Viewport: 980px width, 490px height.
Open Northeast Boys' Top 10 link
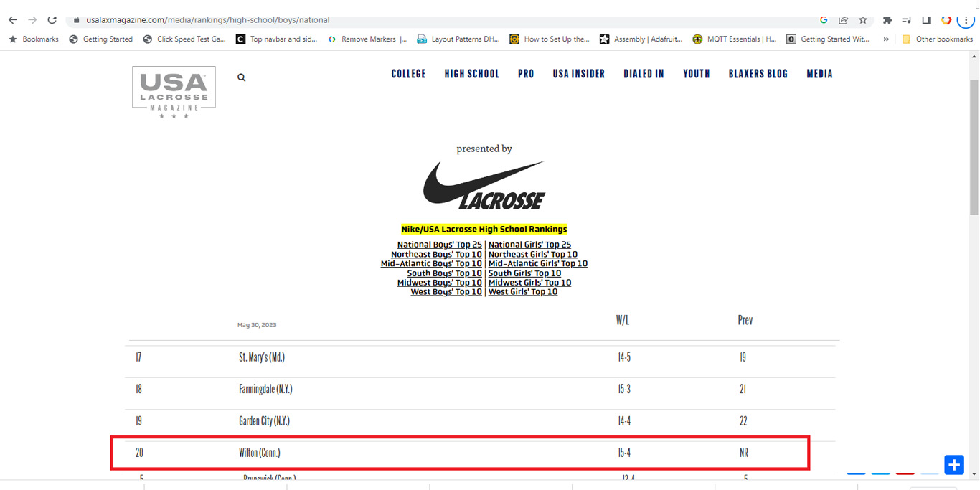pos(436,254)
